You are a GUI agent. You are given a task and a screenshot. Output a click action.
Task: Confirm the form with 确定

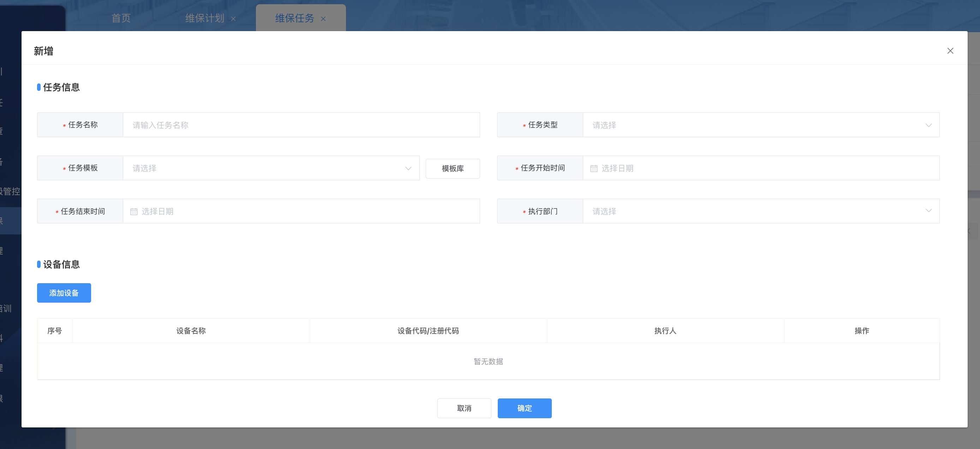point(524,408)
